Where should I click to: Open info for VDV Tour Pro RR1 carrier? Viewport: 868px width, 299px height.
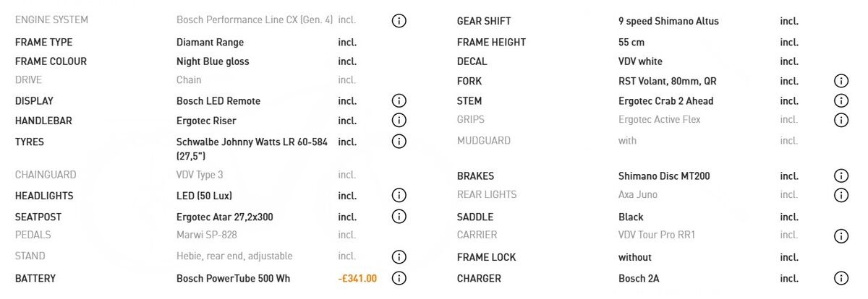pos(841,235)
